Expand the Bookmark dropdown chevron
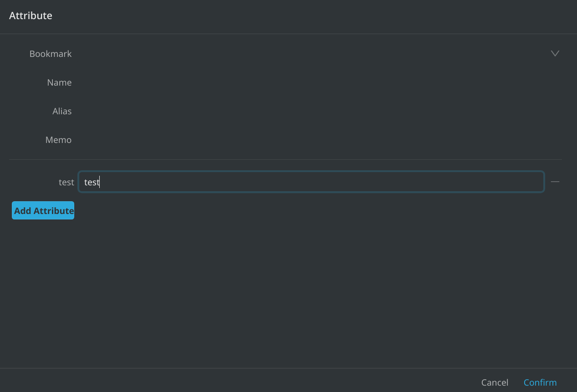Image resolution: width=577 pixels, height=392 pixels. [x=555, y=54]
